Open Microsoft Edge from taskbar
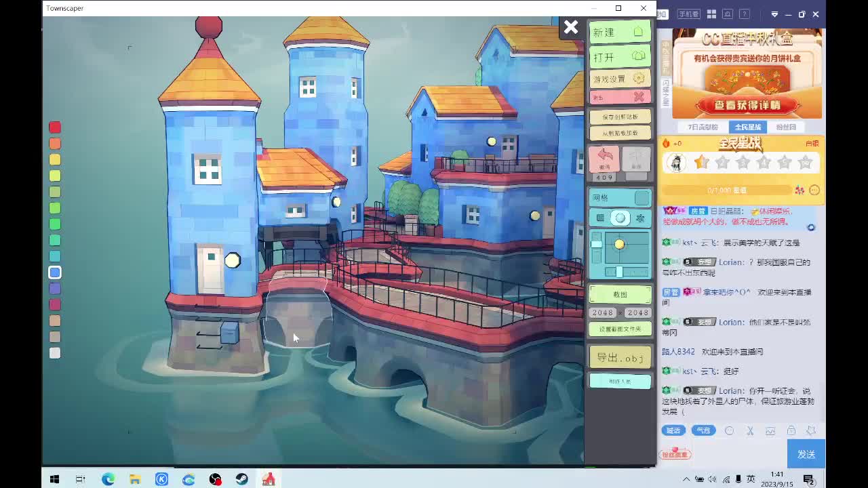This screenshot has width=868, height=488. point(108,479)
